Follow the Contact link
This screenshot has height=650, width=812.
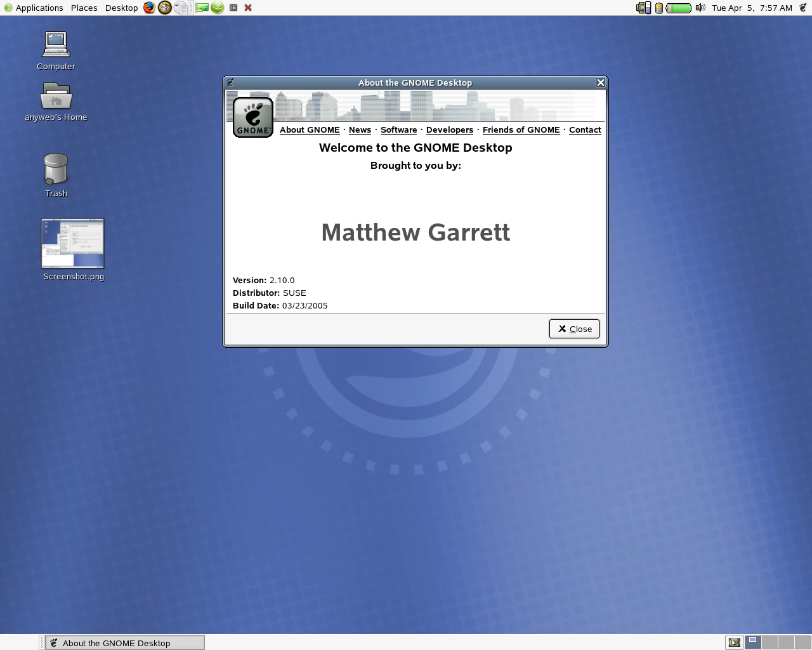coord(585,129)
